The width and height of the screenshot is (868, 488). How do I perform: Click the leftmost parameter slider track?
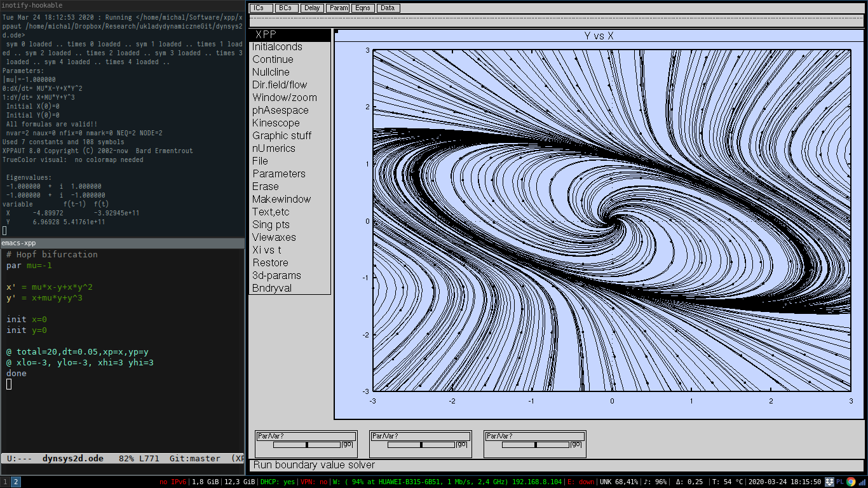tap(307, 445)
